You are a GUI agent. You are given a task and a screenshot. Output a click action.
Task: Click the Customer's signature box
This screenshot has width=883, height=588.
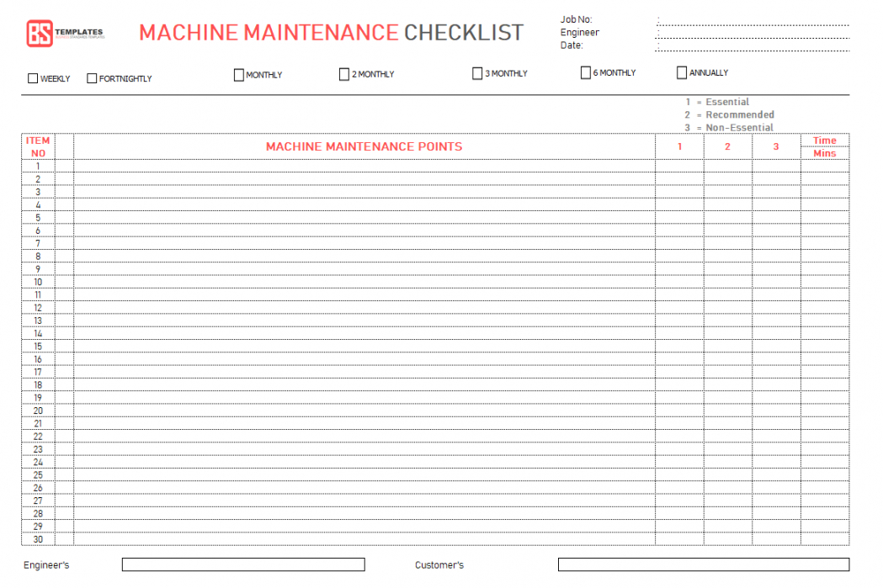pyautogui.click(x=703, y=564)
